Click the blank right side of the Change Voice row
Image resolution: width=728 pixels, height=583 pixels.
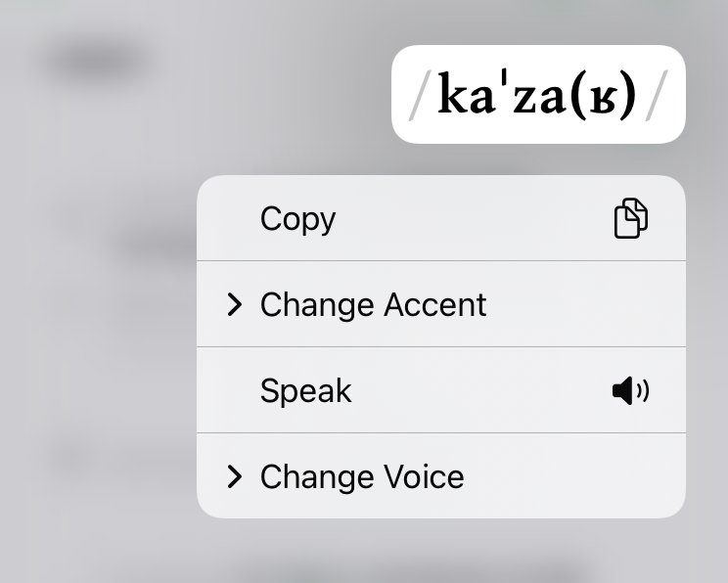coord(573,475)
